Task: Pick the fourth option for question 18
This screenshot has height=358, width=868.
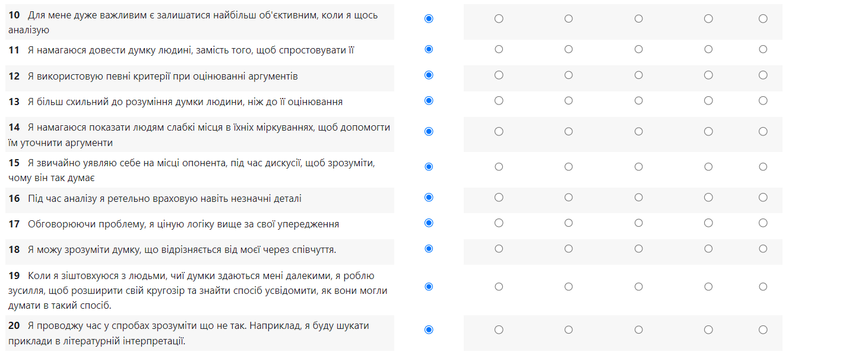Action: pyautogui.click(x=639, y=249)
